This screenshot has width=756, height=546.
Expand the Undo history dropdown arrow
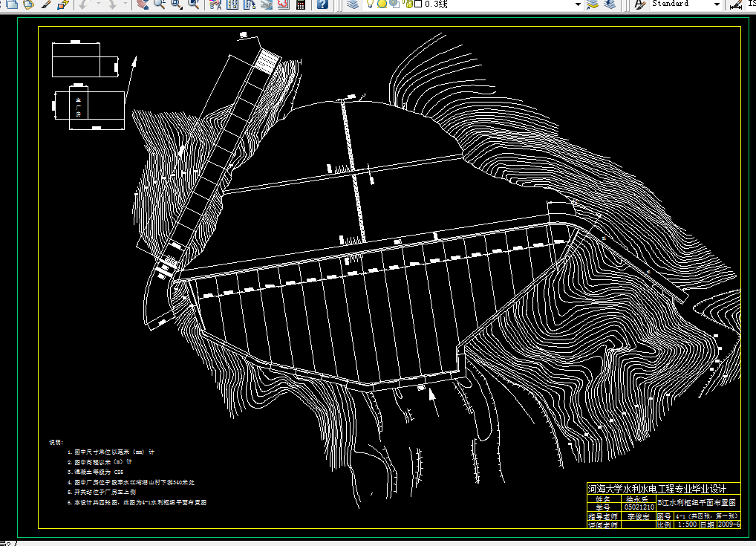(99, 4)
